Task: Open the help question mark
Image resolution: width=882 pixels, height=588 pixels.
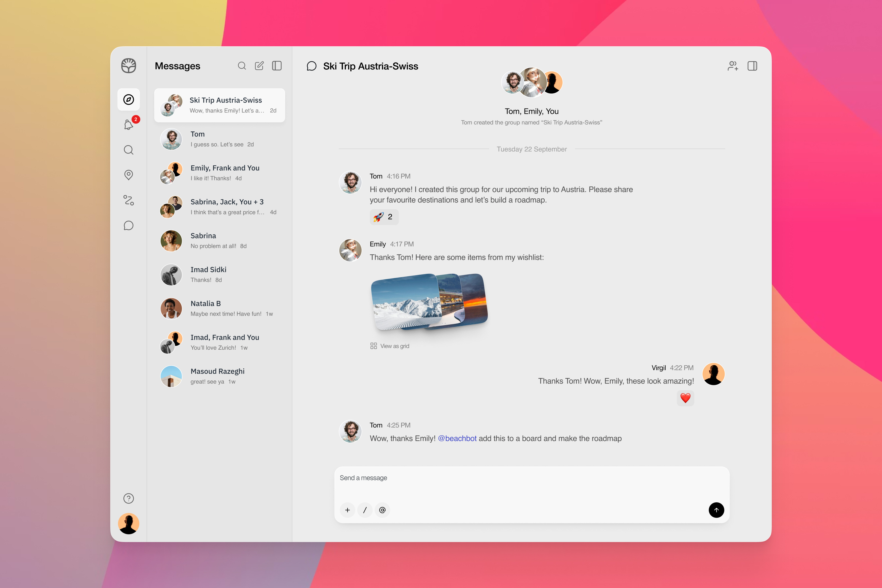Action: [129, 498]
